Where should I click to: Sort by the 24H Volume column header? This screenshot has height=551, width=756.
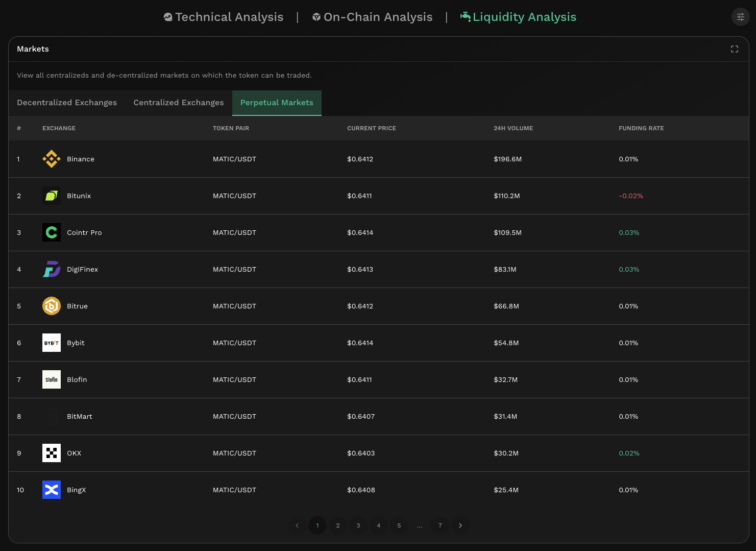click(x=513, y=128)
